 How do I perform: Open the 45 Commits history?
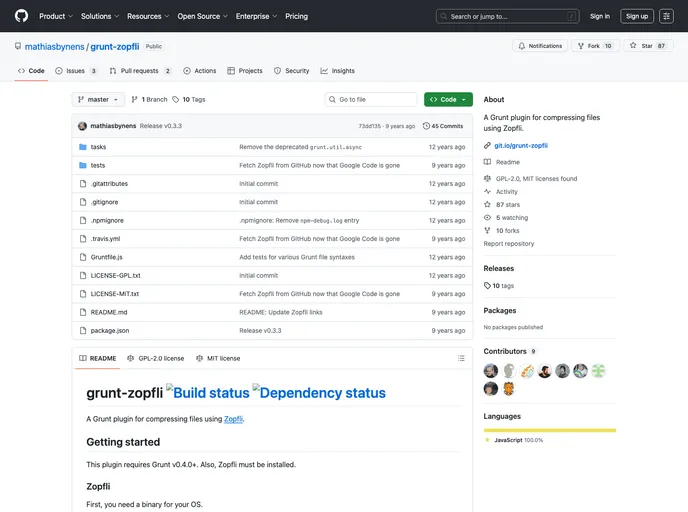(x=443, y=126)
